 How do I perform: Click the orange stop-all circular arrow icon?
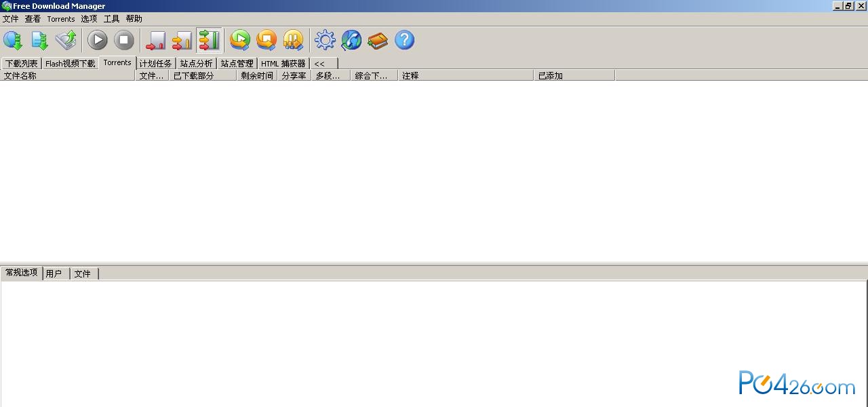(x=267, y=41)
